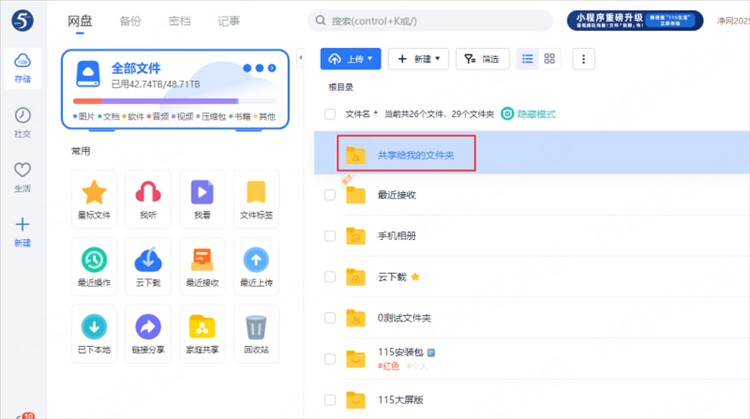Open the 存储 storage sidebar section
Screen dimensions: 750x419
22,68
